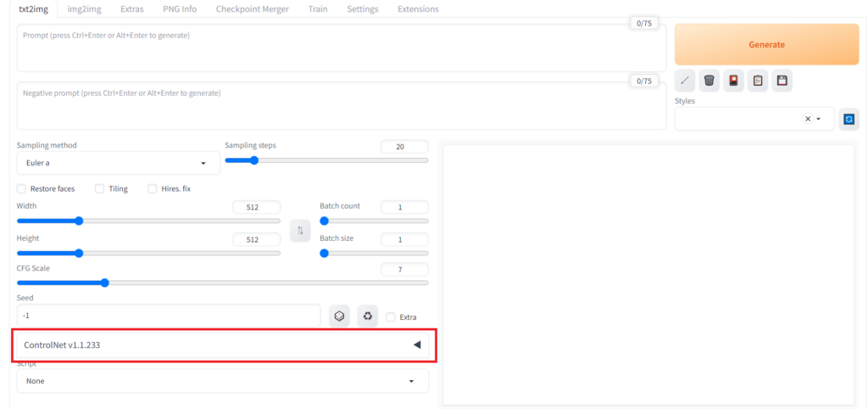Click the dice randomize seed icon

[339, 317]
